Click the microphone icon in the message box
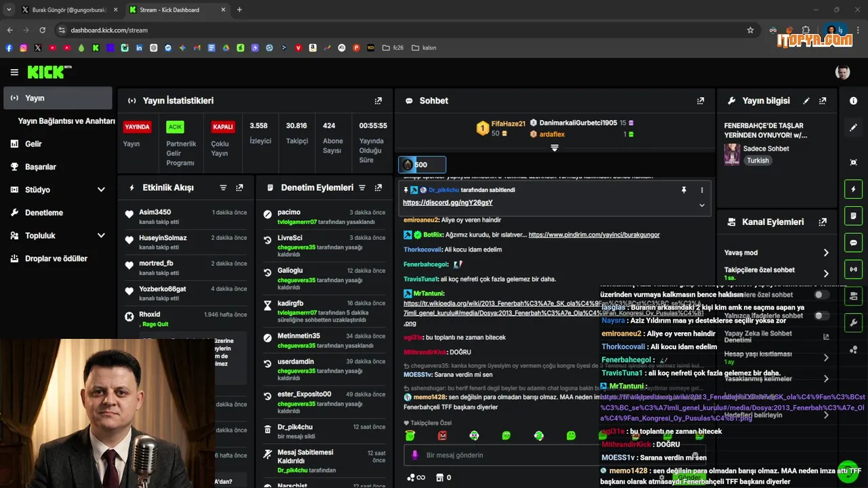The height and width of the screenshot is (488, 868). (415, 455)
